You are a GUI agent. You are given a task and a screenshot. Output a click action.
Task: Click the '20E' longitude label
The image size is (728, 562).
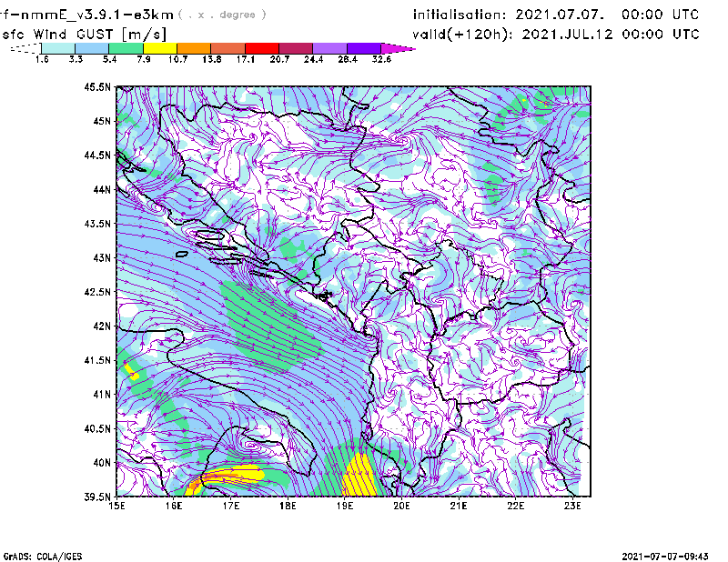[401, 506]
